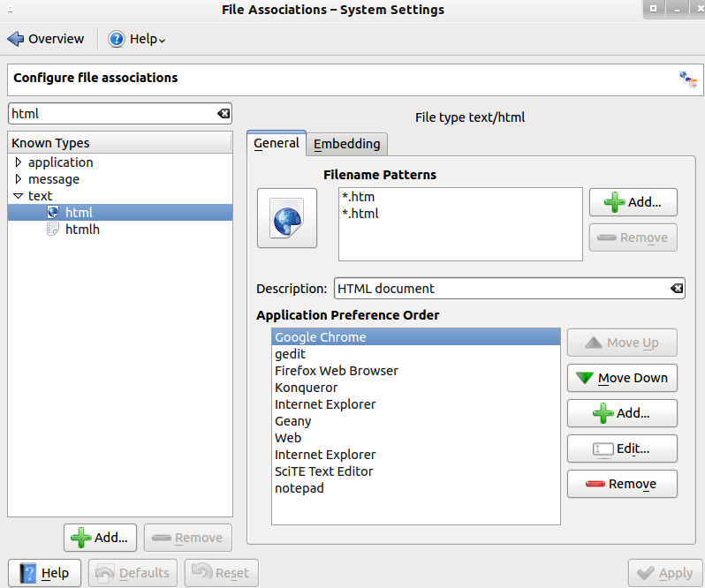The image size is (705, 588).
Task: Collapse the text type group
Action: coord(18,196)
